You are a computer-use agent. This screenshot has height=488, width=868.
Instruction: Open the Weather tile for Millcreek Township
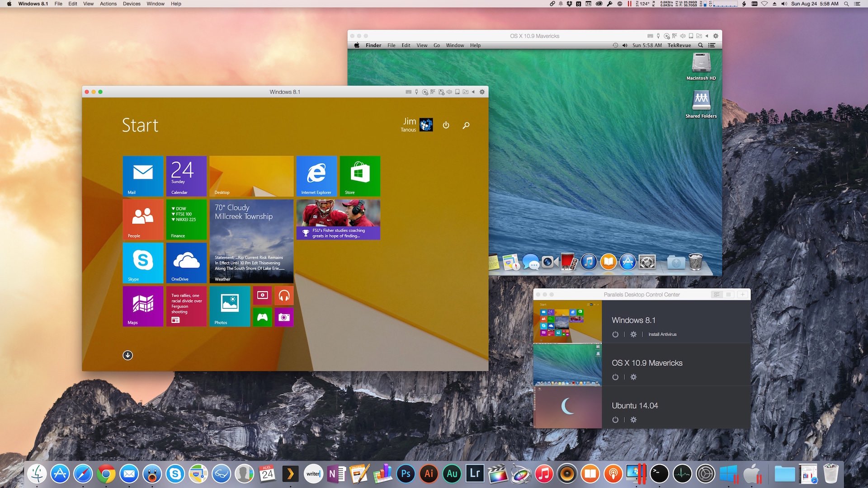pos(251,241)
